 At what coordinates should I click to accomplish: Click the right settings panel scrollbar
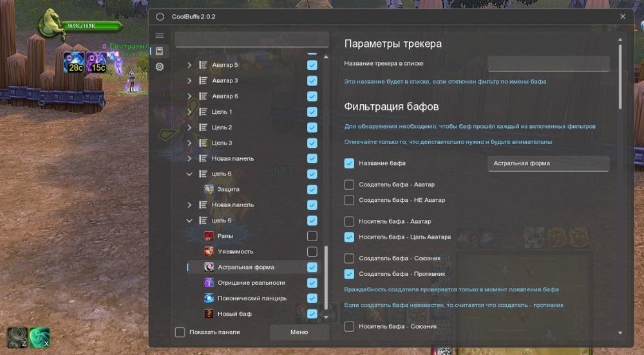point(620,77)
